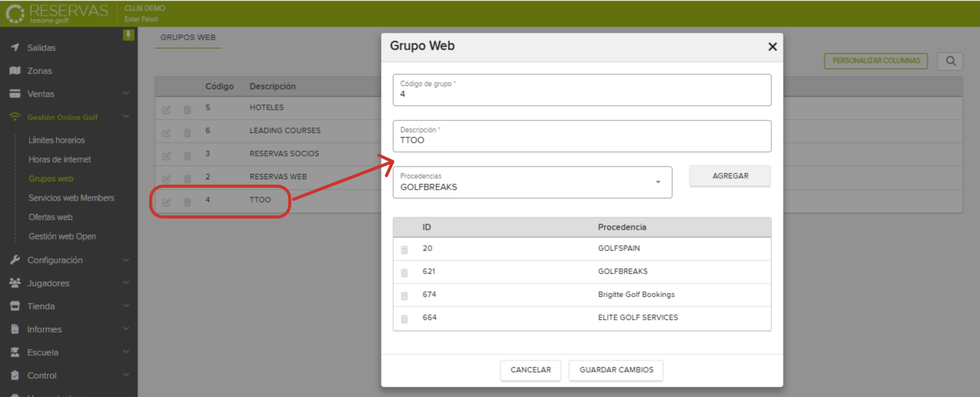Remove ELITE GOLF SERVICES via trash icon

coord(404,319)
